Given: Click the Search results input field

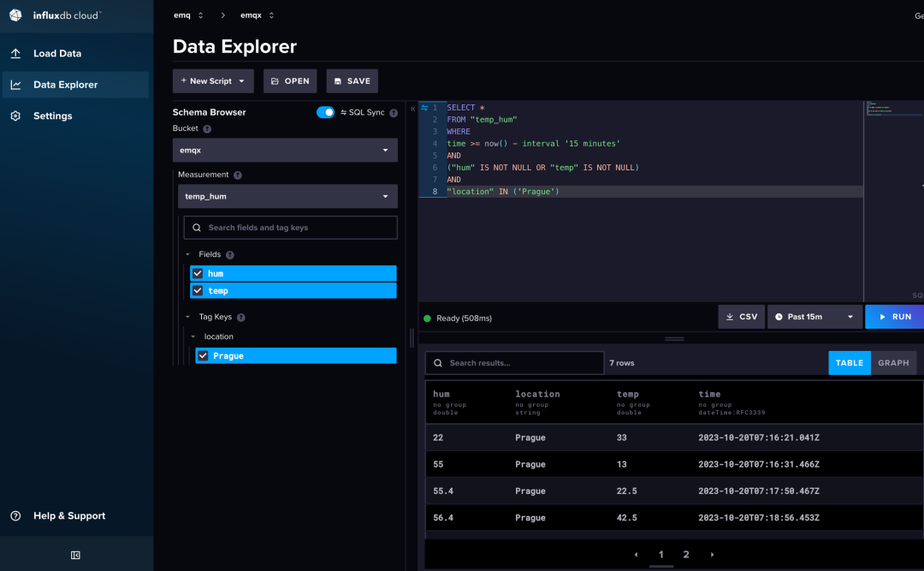Looking at the screenshot, I should coord(514,363).
